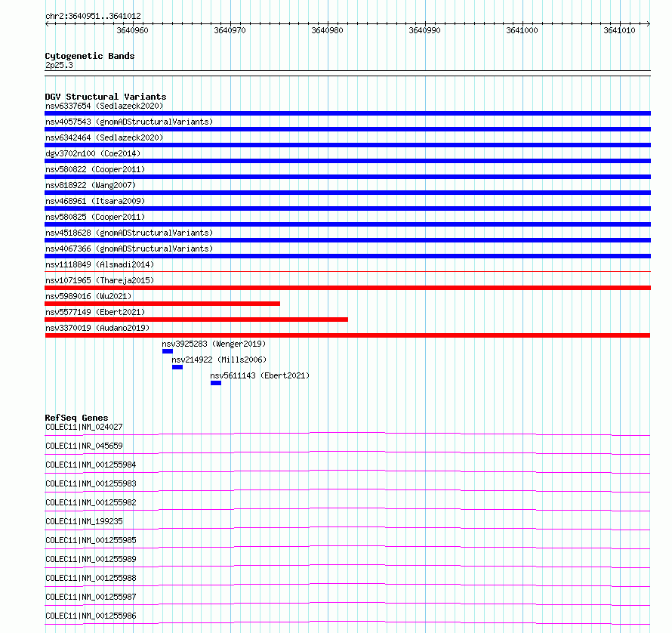Viewport: 672px width, 633px height.
Task: Click the 3640980 ruler position
Action: pyautogui.click(x=327, y=30)
